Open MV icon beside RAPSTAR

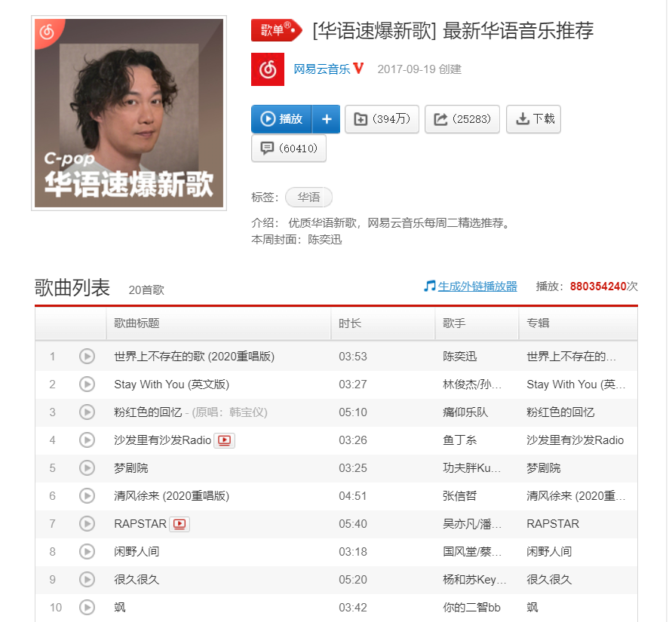(x=180, y=523)
